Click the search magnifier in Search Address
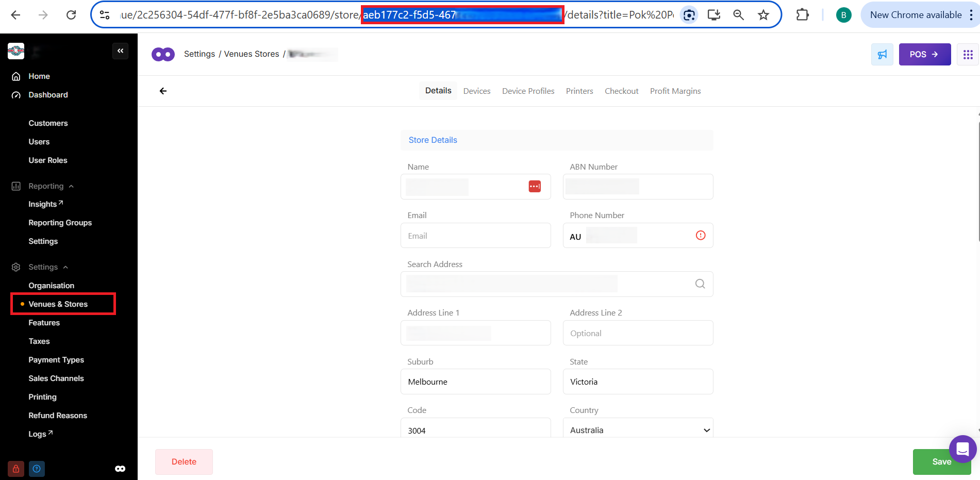Viewport: 980px width, 480px height. tap(700, 284)
